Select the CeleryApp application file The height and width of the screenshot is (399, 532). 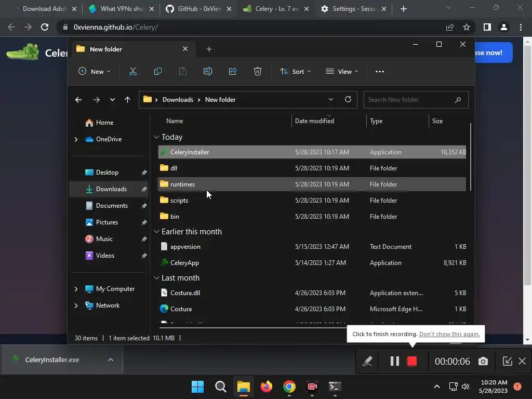[312, 263]
